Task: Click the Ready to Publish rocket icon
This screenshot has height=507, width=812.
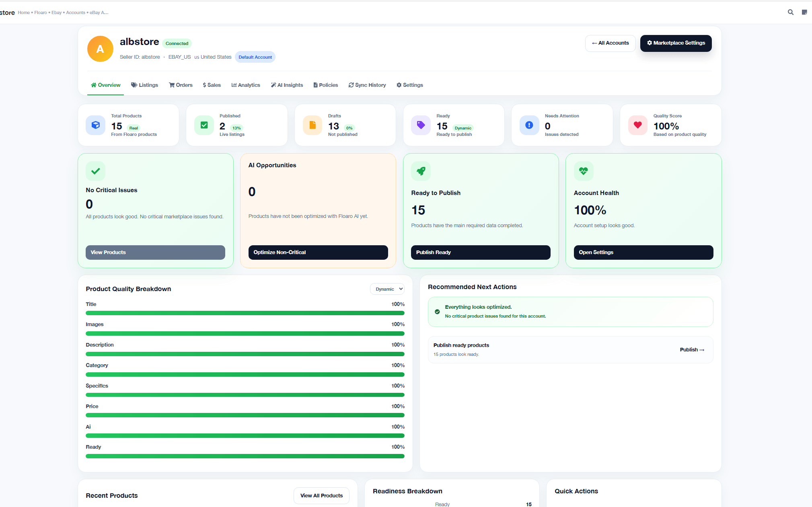Action: click(x=421, y=171)
